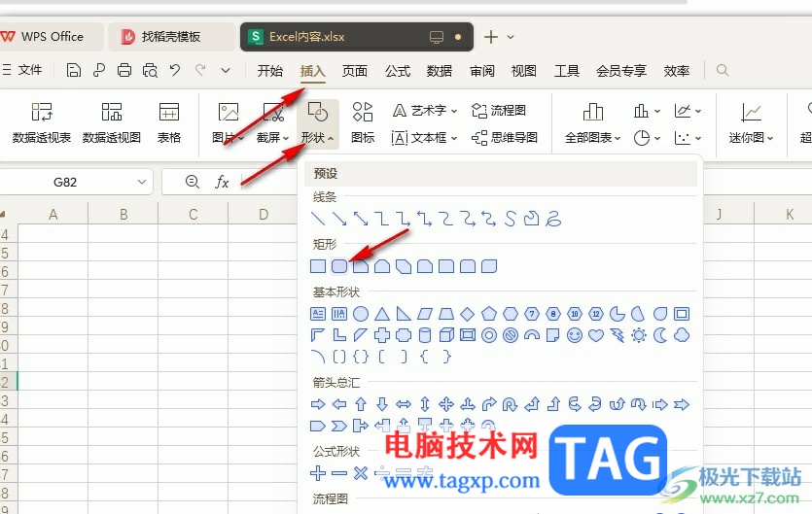
Task: Open the Name Box dropdown showing G82
Action: (x=141, y=183)
